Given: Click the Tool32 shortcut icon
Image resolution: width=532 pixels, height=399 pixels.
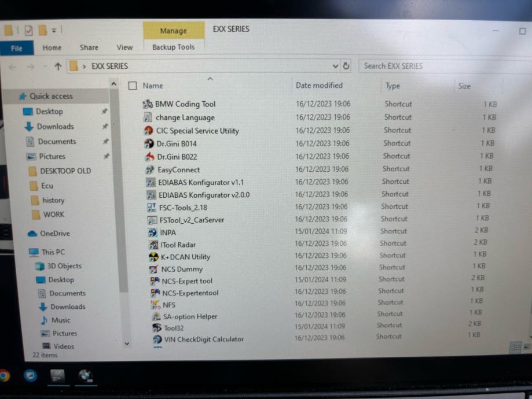Looking at the screenshot, I should 157,328.
